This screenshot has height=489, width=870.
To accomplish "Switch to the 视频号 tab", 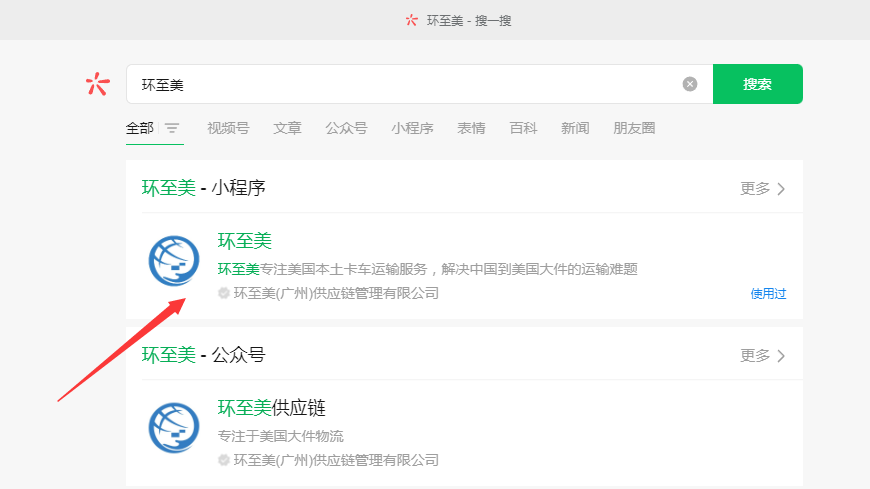I will 228,128.
